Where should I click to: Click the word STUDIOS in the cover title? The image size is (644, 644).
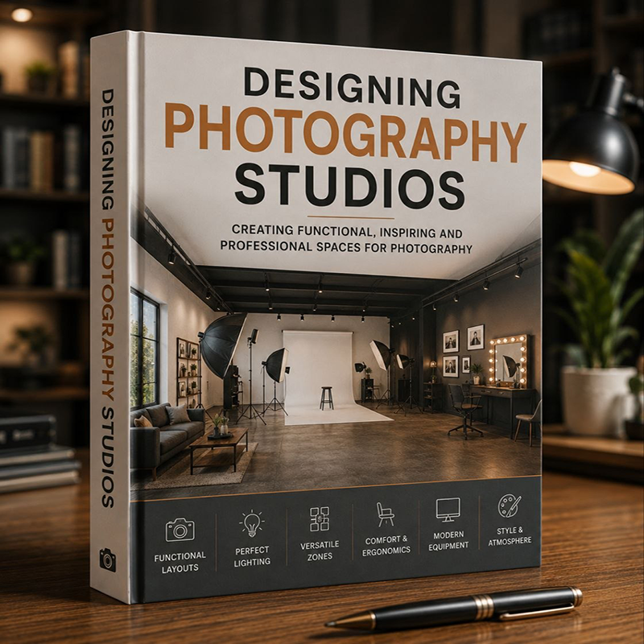tap(349, 186)
